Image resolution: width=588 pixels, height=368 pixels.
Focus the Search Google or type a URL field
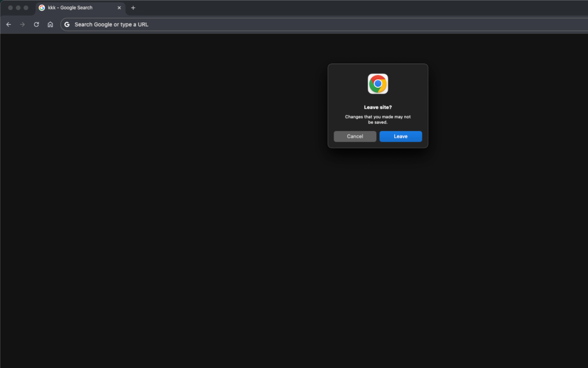click(324, 24)
